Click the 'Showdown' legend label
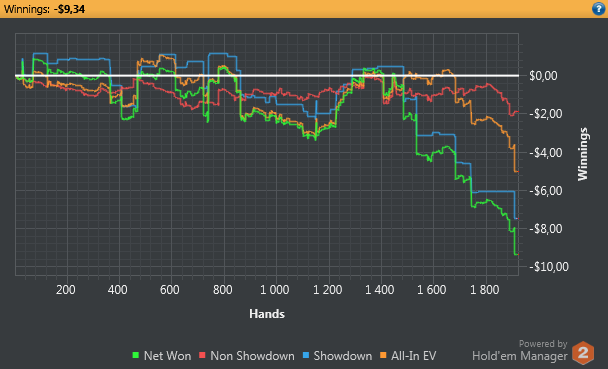The image size is (608, 369). click(x=343, y=356)
